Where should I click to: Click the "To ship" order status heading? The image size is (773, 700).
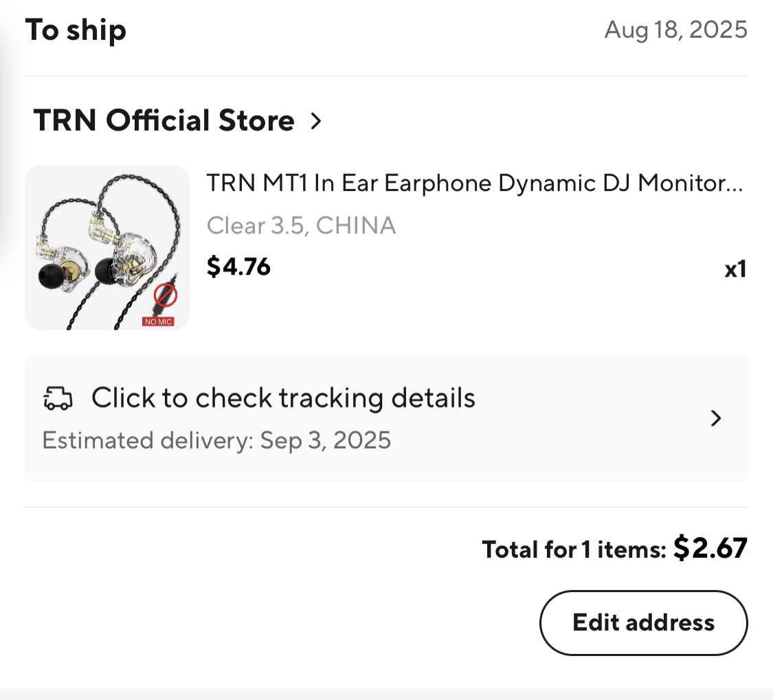(76, 31)
